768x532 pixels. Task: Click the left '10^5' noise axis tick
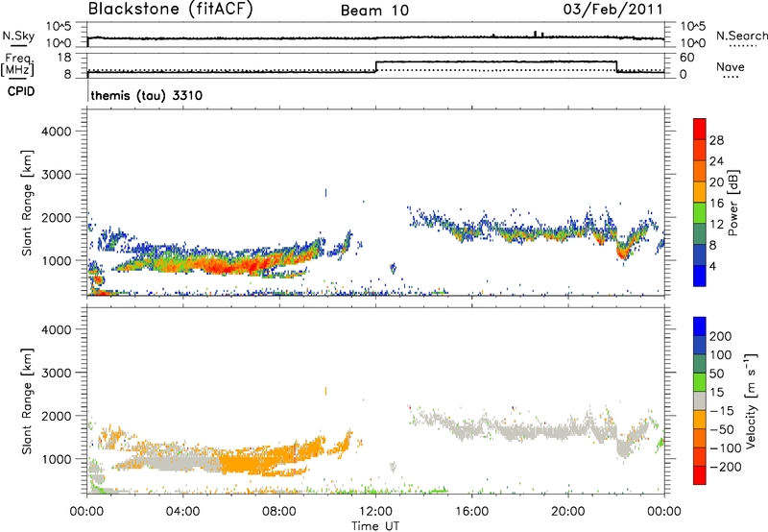pos(59,27)
